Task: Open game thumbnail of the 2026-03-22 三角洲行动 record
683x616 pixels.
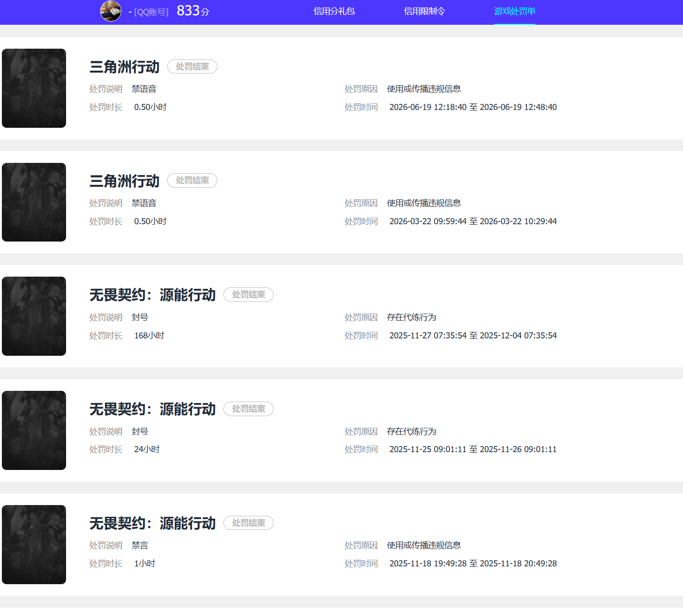Action: point(34,202)
